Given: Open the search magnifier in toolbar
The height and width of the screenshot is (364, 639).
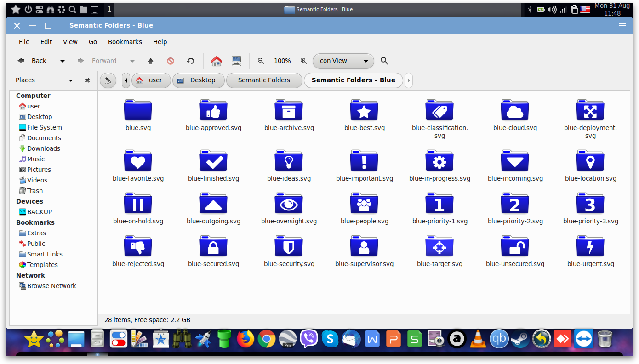Looking at the screenshot, I should pyautogui.click(x=385, y=61).
